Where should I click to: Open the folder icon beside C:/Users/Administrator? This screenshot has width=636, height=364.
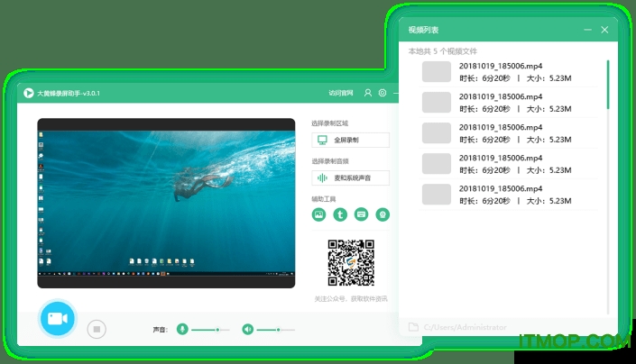coord(412,327)
